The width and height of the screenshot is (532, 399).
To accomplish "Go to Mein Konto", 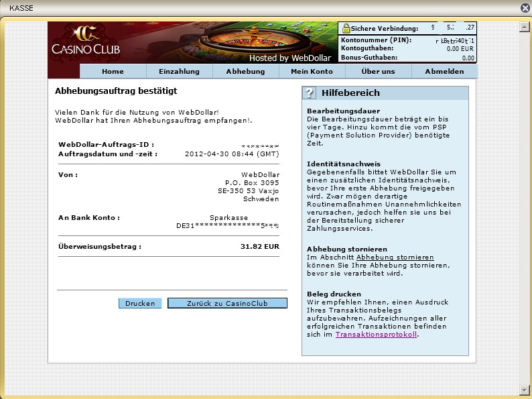I will click(312, 71).
